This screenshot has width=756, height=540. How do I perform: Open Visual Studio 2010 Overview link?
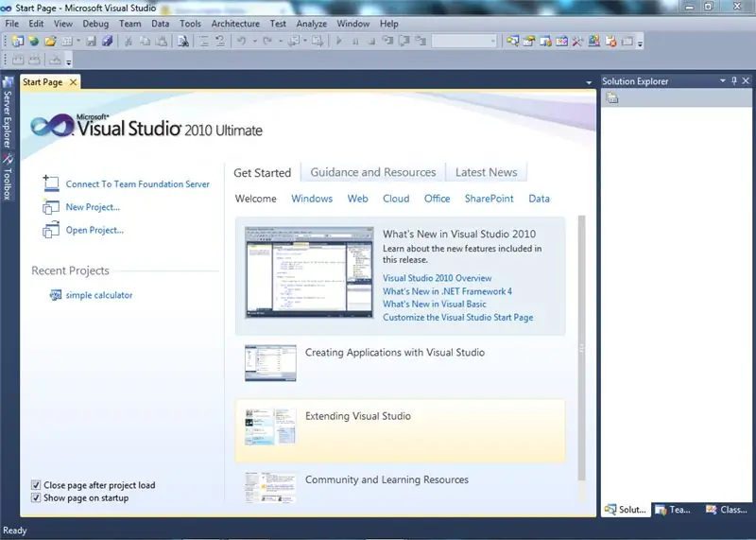click(x=437, y=278)
